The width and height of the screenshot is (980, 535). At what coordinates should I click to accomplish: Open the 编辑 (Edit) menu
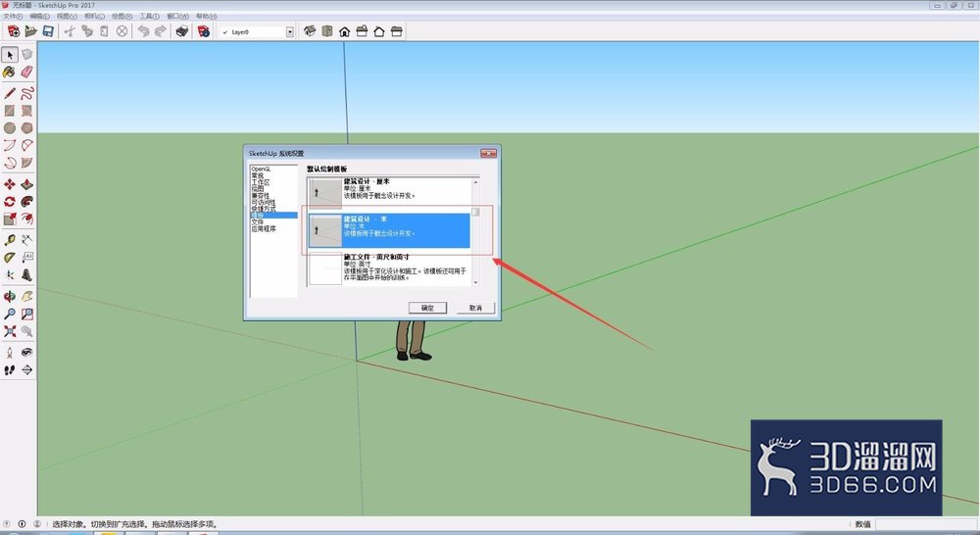(39, 17)
